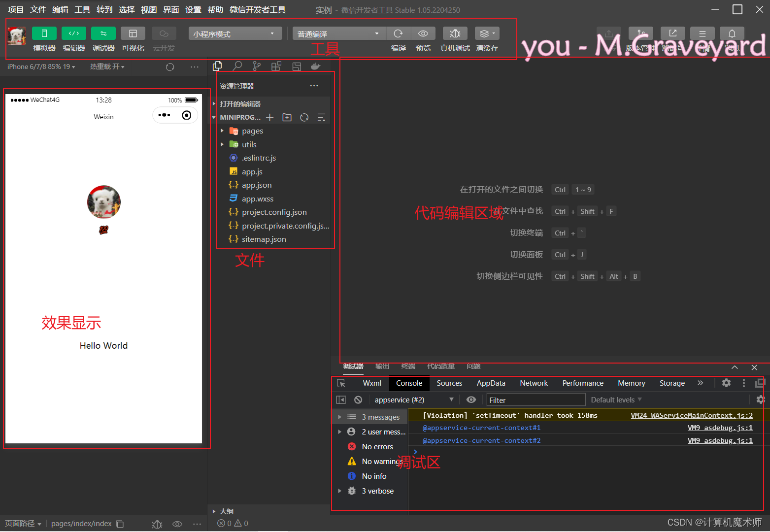
Task: Click the console Filter input field
Action: (x=536, y=400)
